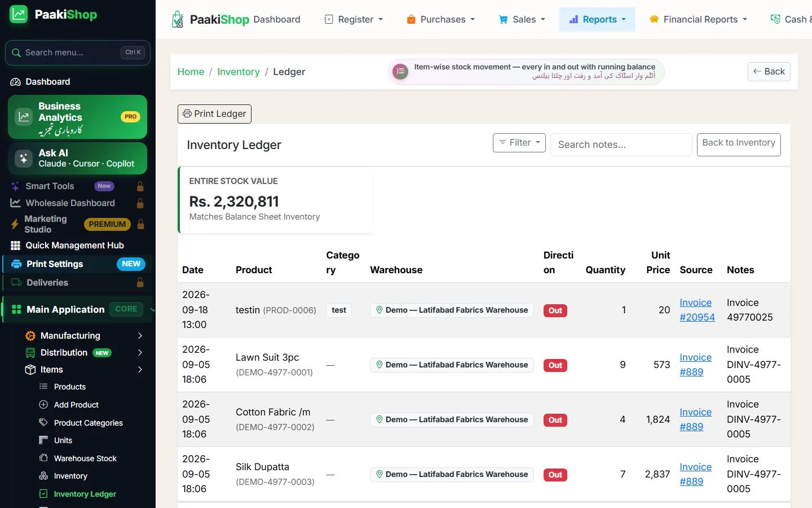Viewport: 812px width, 508px height.
Task: Open Business Analytics chart icon
Action: [x=24, y=117]
